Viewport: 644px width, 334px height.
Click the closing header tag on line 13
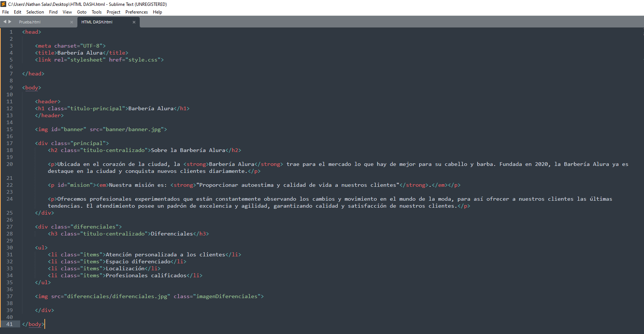[49, 115]
